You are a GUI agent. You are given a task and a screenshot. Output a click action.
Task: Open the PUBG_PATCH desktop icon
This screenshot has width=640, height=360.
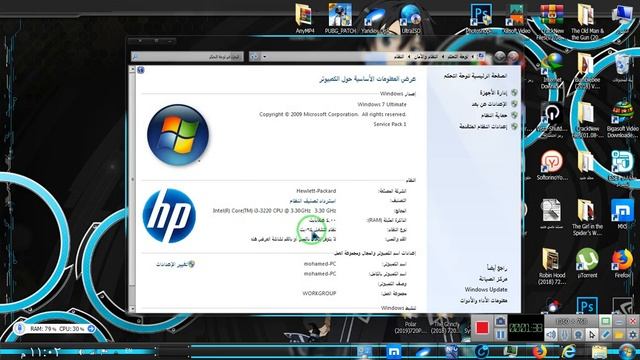(x=340, y=19)
